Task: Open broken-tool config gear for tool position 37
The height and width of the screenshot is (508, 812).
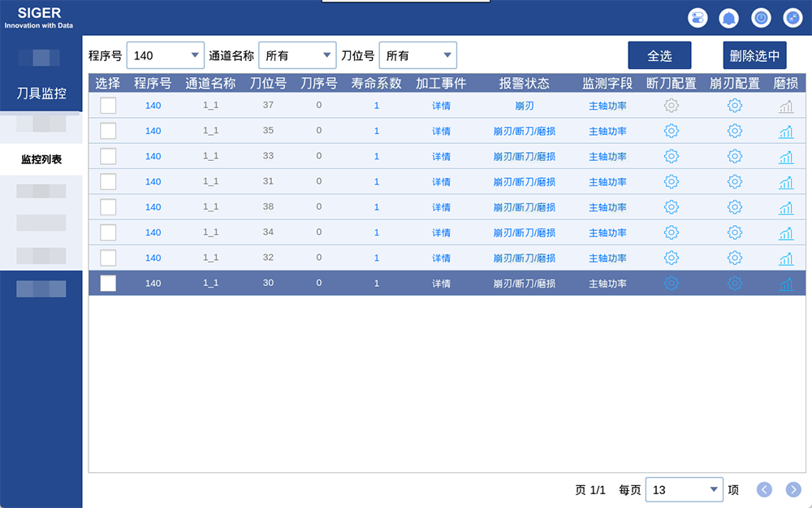Action: point(672,105)
